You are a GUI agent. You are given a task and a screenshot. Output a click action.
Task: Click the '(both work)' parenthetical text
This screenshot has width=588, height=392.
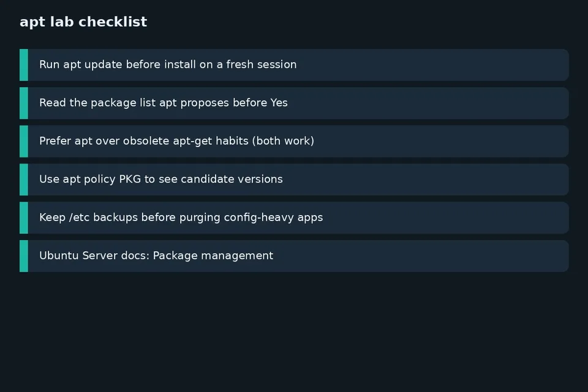pos(283,141)
